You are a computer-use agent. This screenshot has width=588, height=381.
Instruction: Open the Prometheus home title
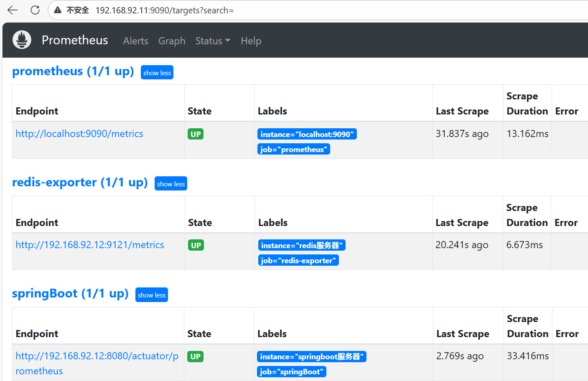point(75,40)
